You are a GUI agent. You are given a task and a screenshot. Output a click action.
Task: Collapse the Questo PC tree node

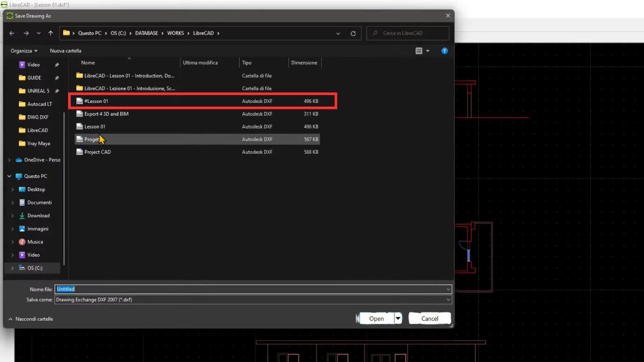(x=9, y=176)
